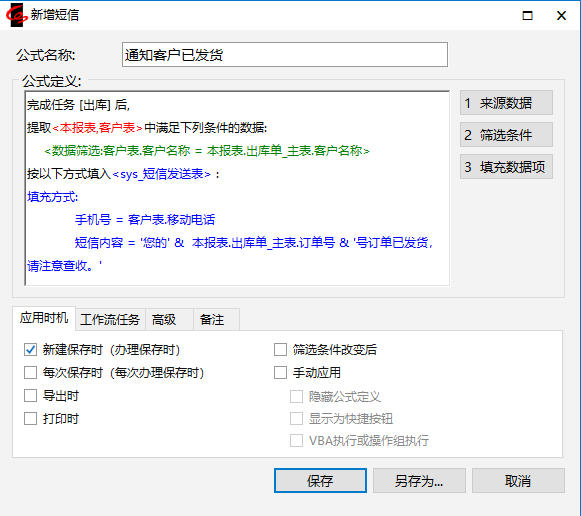Screen dimensions: 581x516
Task: Open the 3 填充数据项 step
Action: click(506, 167)
